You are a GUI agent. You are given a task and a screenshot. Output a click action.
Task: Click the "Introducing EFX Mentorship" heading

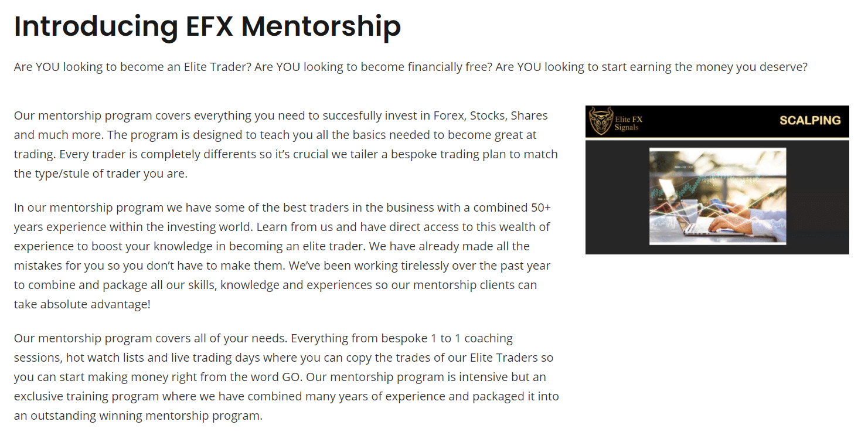point(207,26)
